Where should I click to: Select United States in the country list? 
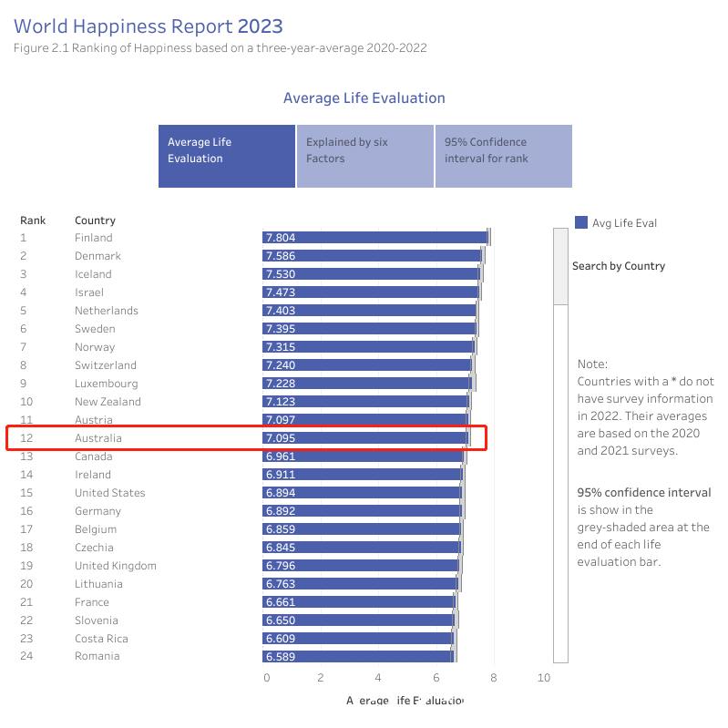tap(109, 493)
